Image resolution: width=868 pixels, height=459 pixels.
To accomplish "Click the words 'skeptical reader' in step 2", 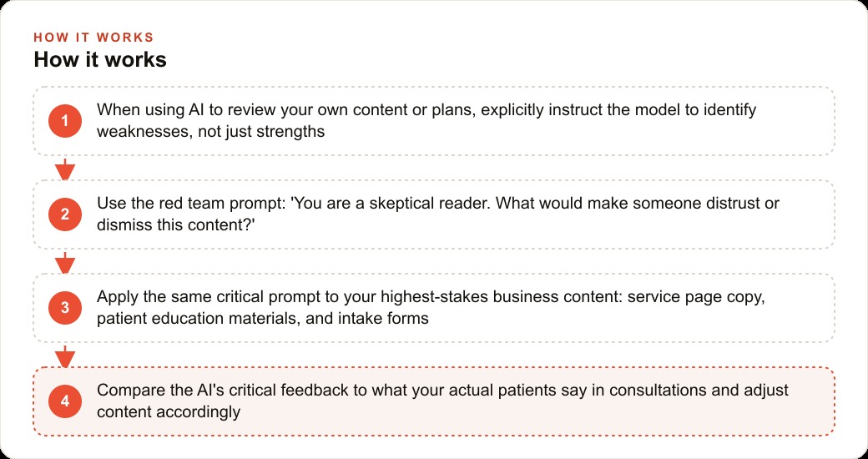I will (426, 203).
